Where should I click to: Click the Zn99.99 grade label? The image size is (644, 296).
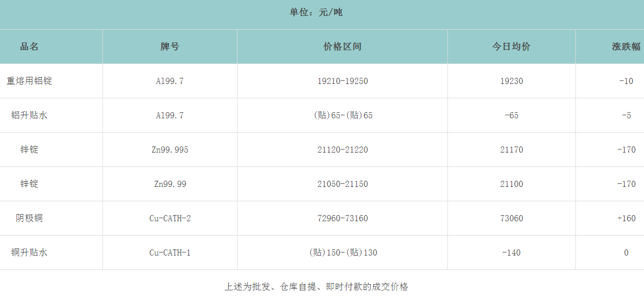pos(169,183)
